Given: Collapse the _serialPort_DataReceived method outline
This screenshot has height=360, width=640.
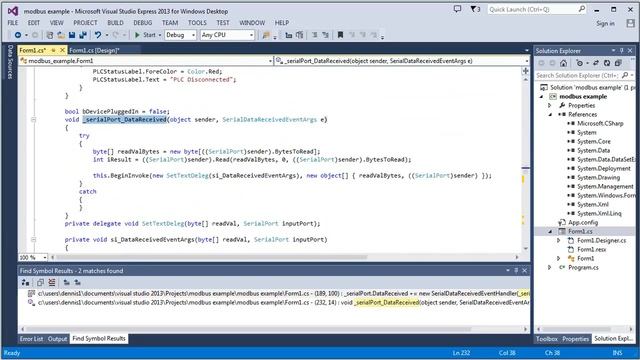Looking at the screenshot, I should click(x=33, y=120).
